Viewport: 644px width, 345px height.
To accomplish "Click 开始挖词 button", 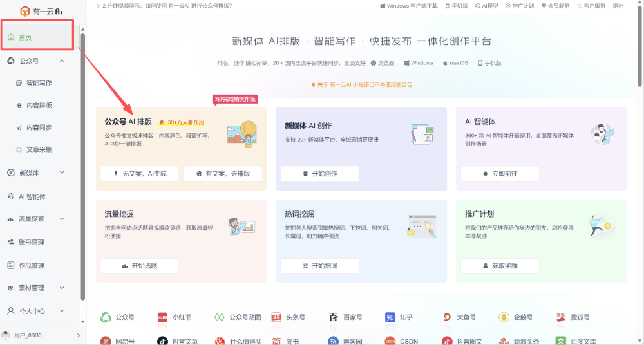I will coord(319,266).
